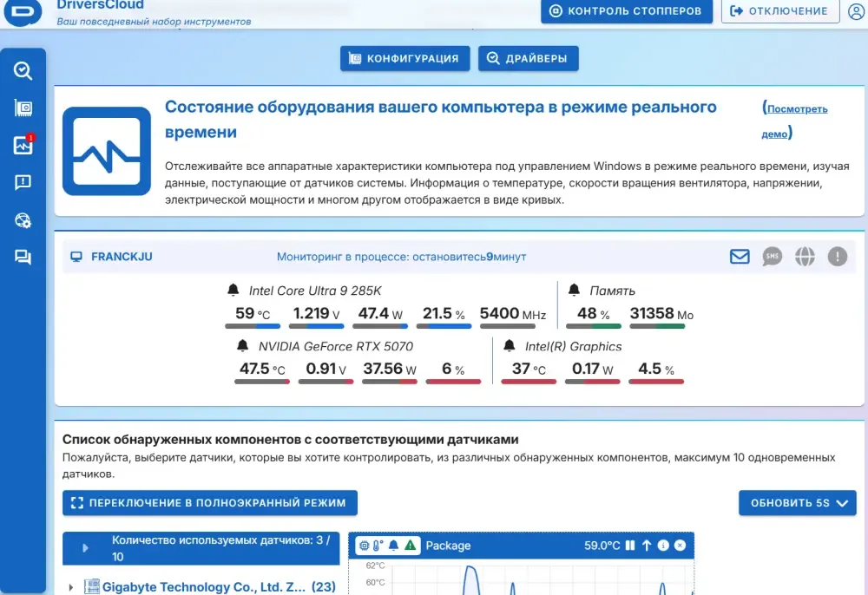Click the Intel Graphics 0.17 W value
This screenshot has width=868, height=595.
592,369
